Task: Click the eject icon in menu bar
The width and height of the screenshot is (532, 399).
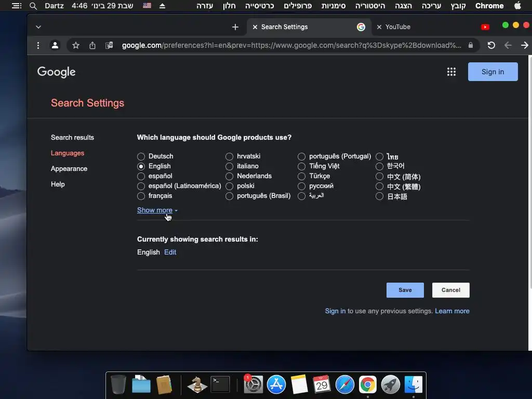Action: click(x=162, y=6)
